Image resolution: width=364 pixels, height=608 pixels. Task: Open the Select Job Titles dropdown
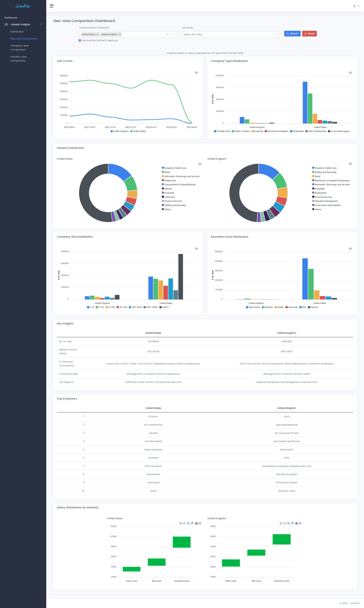point(228,34)
